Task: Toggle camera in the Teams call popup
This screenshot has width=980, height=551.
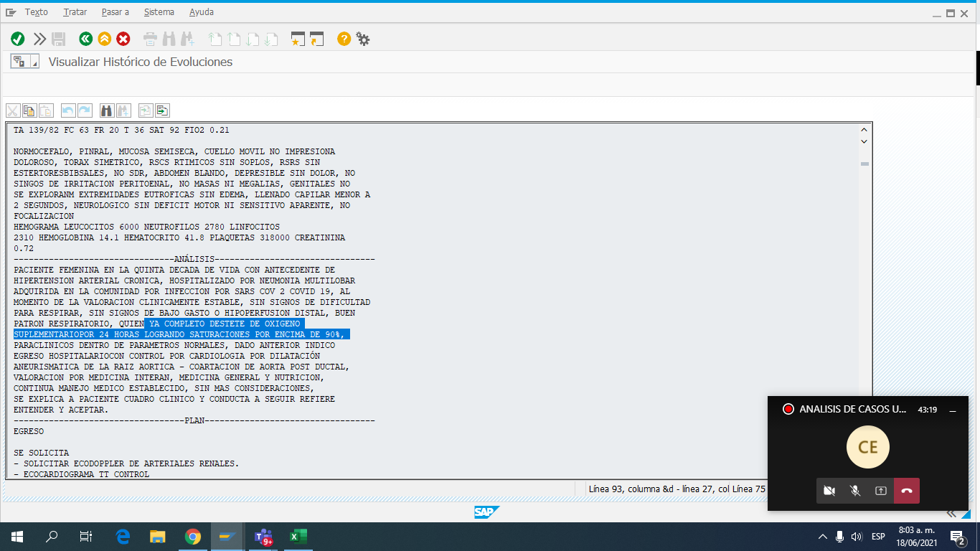Action: [829, 491]
